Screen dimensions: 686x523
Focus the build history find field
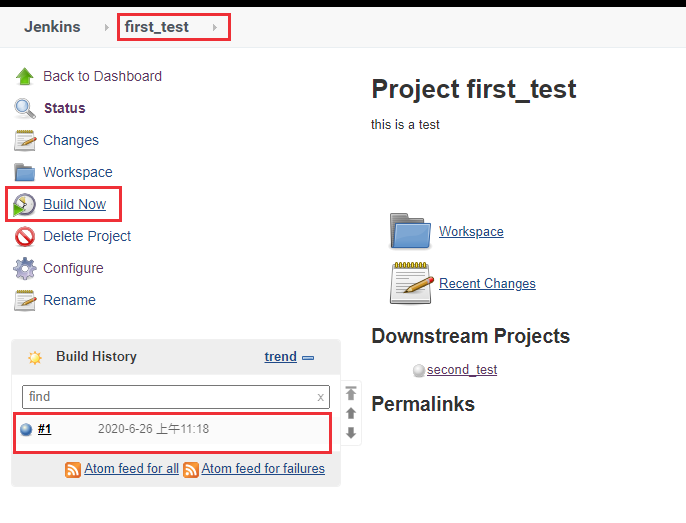[x=176, y=397]
